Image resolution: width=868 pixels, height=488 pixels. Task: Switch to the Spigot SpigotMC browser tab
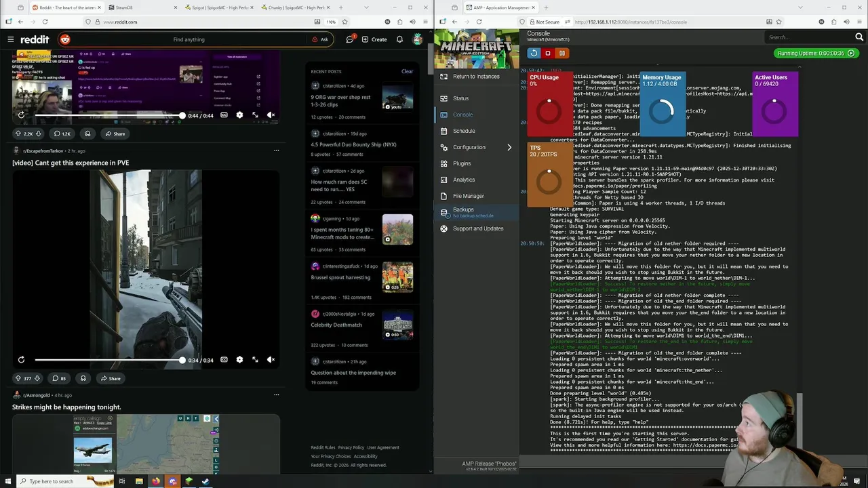(x=220, y=7)
